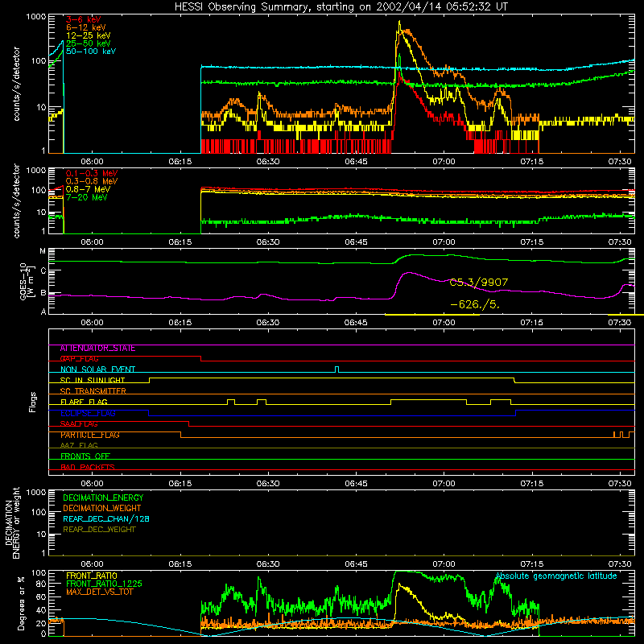
Task: Click the Absolute geomagnetic latitude label
Action: (x=556, y=576)
